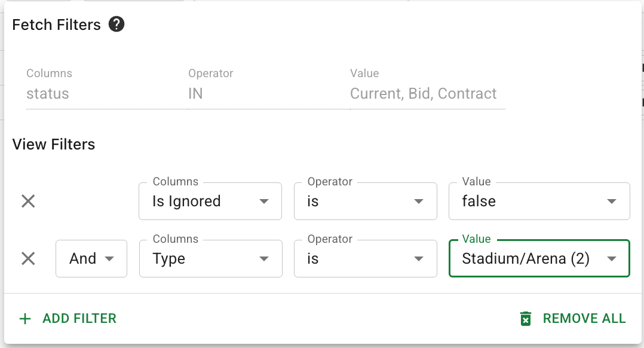Open the Stadium/Arena (2) value dropdown

pos(539,258)
